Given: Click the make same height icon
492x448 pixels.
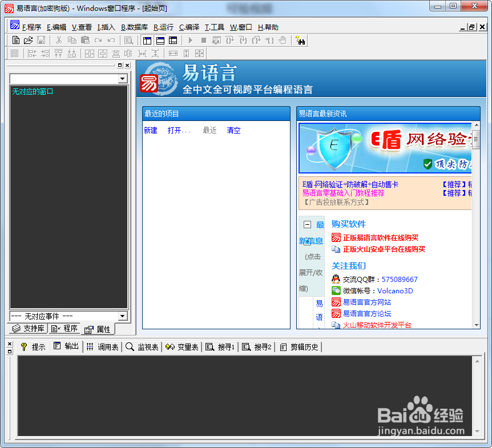Looking at the screenshot, I should click(x=187, y=53).
